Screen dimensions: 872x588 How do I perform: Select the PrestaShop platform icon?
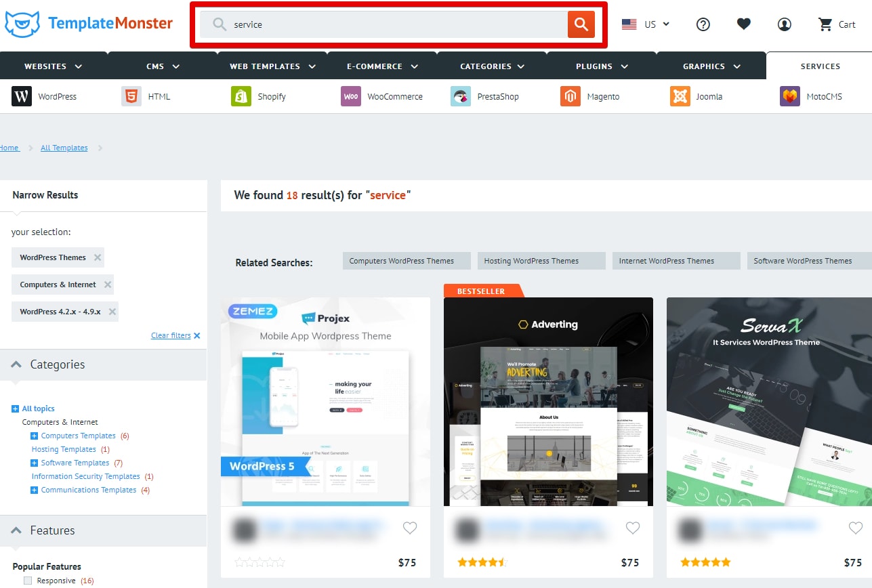[461, 96]
